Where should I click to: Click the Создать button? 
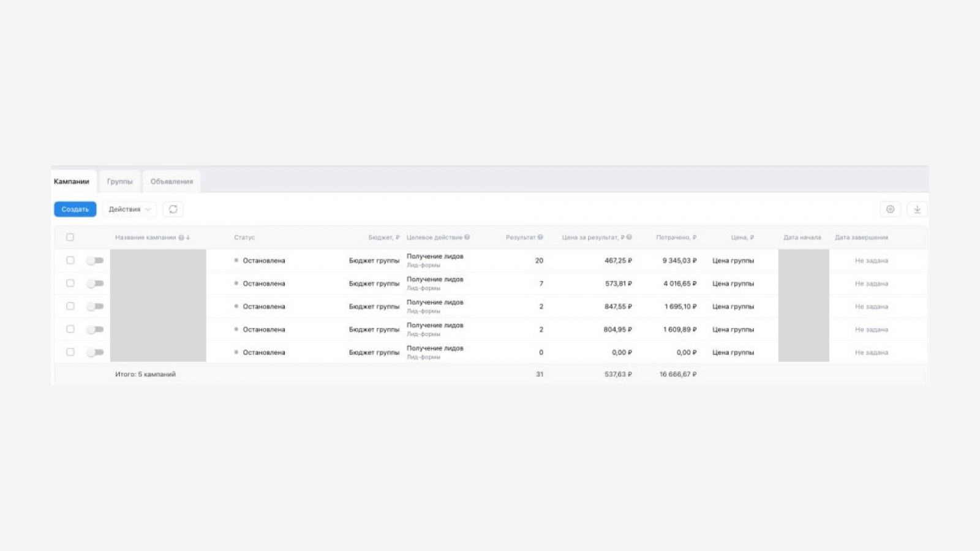(x=75, y=209)
